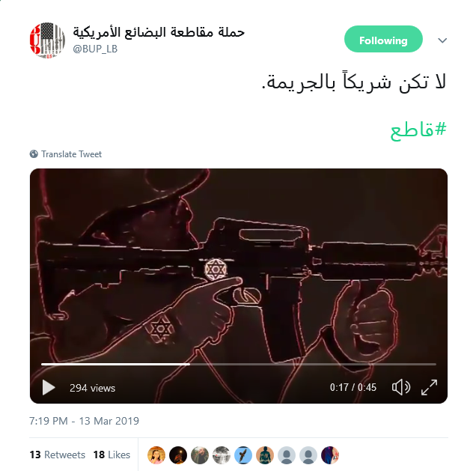
Task: Play the video in the tweet
Action: (49, 387)
